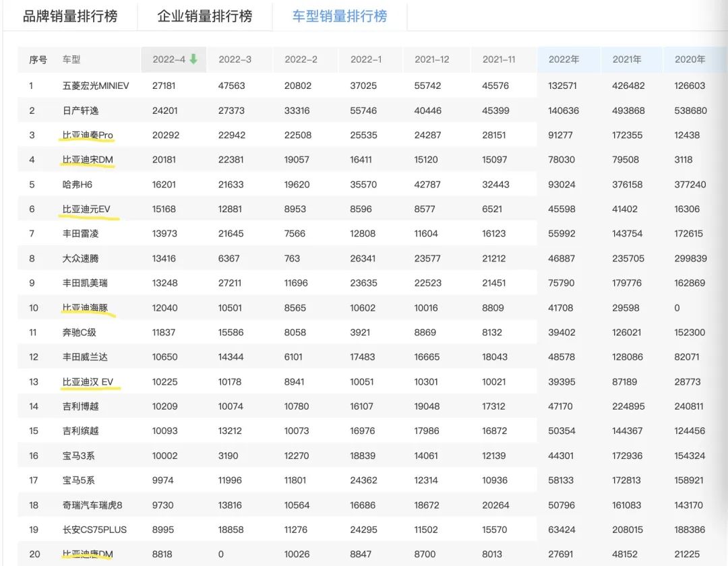
Task: Click the 208015 value in 长安CS75PLUS row
Action: point(628,530)
